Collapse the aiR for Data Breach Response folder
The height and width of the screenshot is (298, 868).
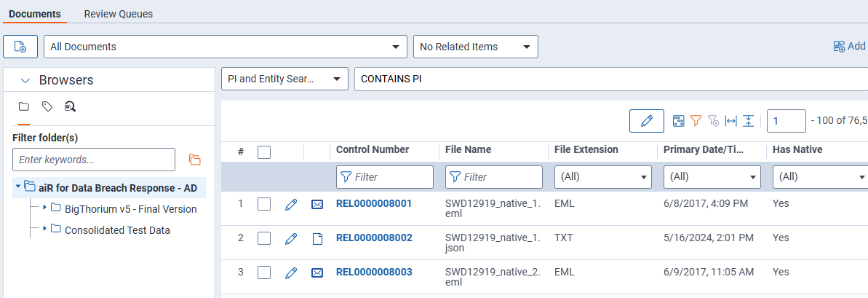(x=18, y=187)
